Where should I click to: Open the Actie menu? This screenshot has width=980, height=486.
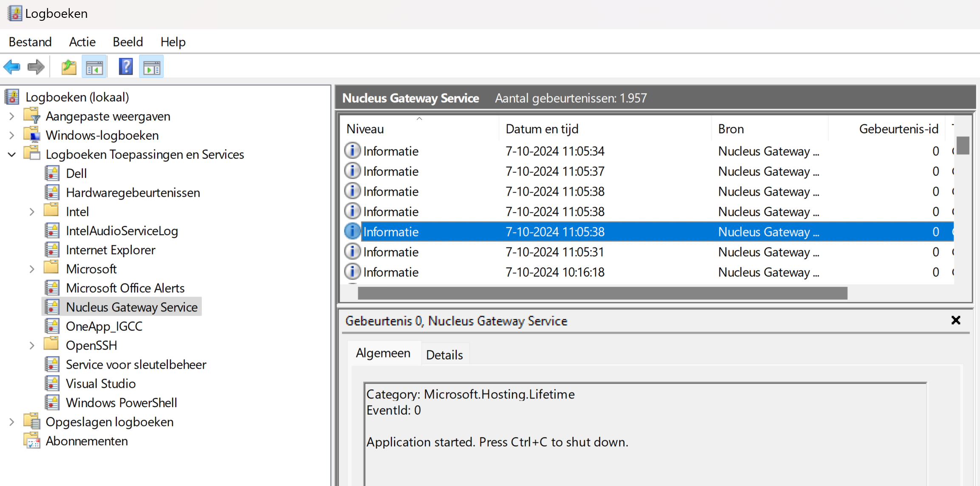click(x=82, y=42)
